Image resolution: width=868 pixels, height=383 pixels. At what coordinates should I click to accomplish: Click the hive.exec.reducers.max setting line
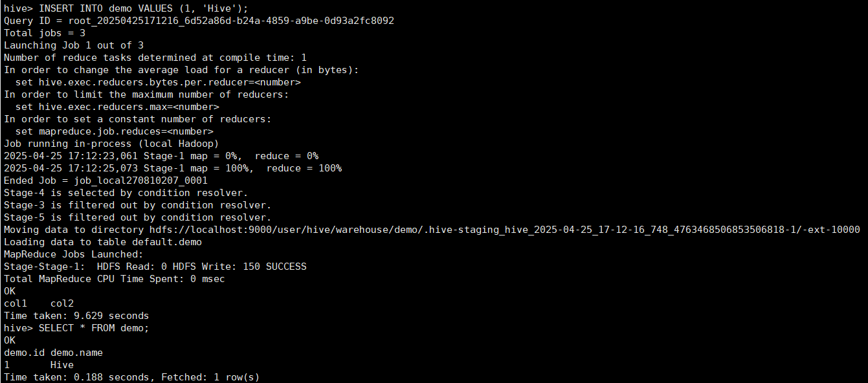point(117,107)
